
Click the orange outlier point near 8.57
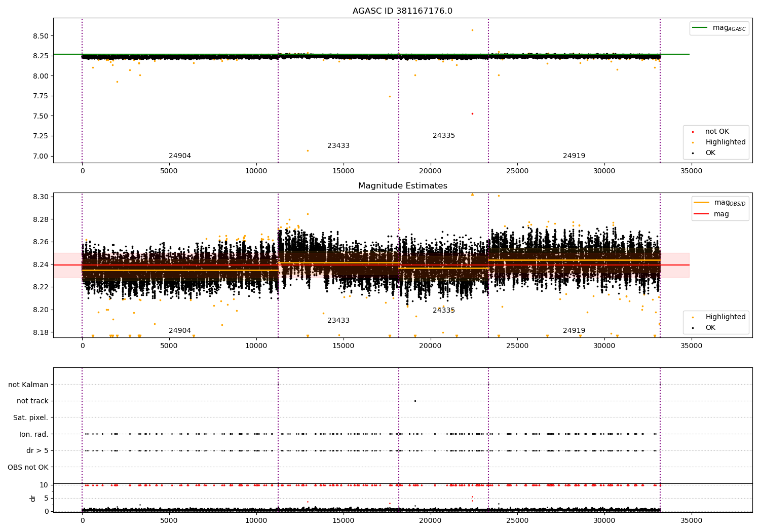(472, 30)
